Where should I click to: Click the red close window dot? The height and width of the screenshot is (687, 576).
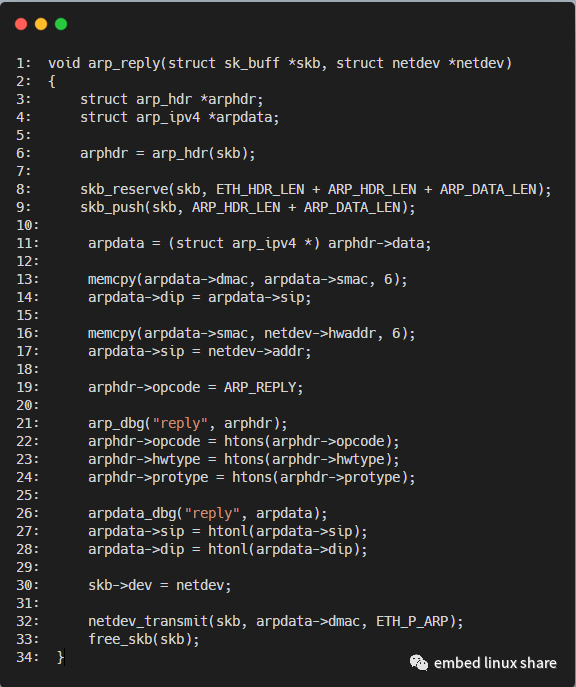point(21,24)
